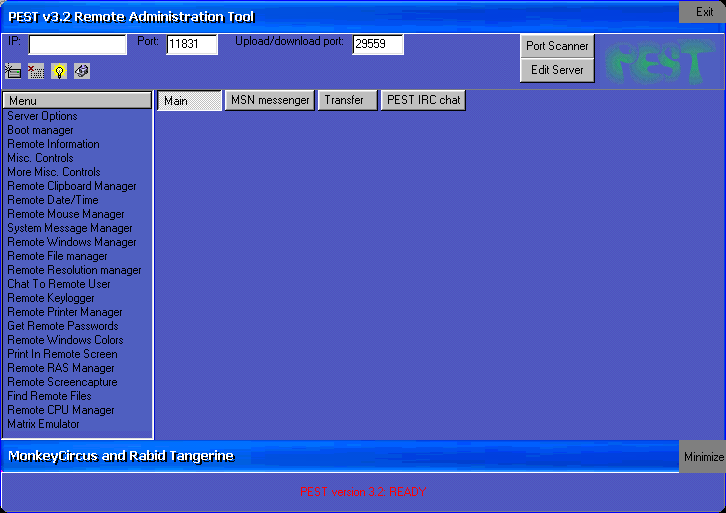The width and height of the screenshot is (726, 513).
Task: Select Matrix Emulator from the menu list
Action: [x=43, y=424]
